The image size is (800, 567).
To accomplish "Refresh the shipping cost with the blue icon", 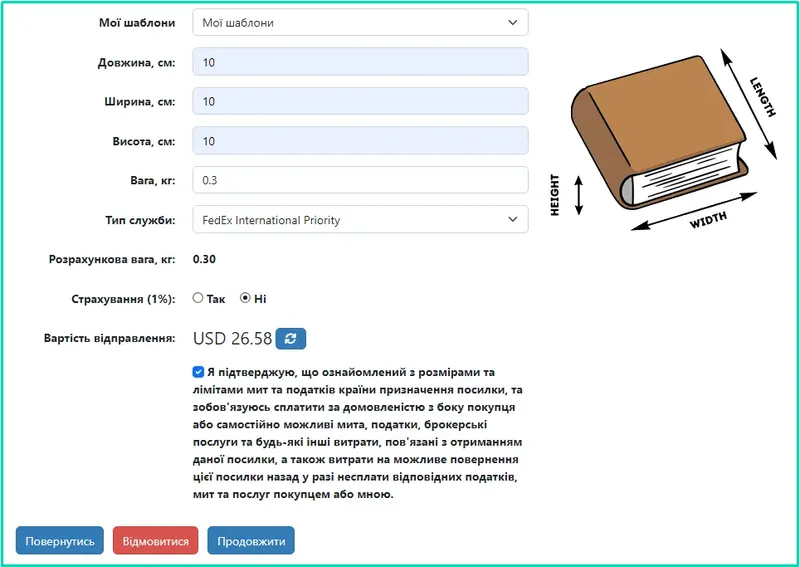I will pos(291,338).
